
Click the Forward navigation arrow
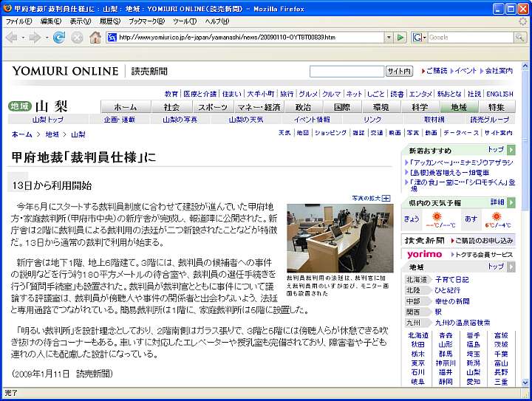click(x=34, y=37)
